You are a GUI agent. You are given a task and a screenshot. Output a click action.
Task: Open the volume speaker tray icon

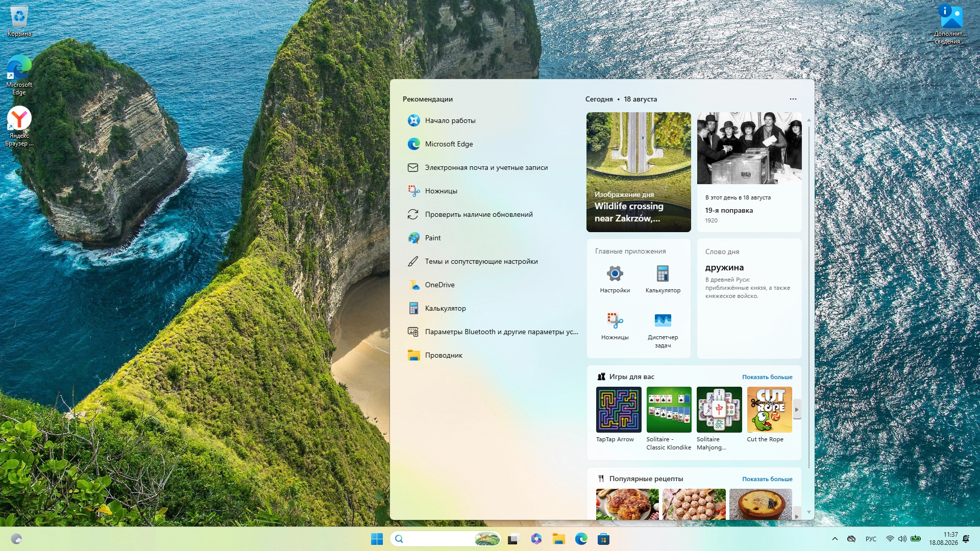coord(902,539)
